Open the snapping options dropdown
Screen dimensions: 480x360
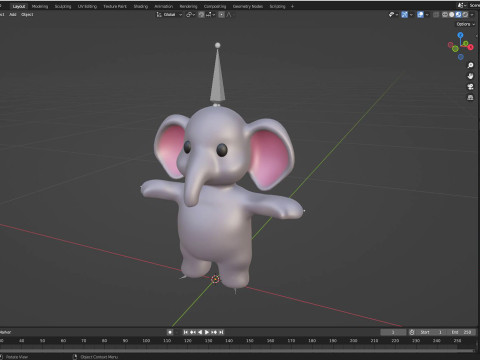tap(210, 15)
